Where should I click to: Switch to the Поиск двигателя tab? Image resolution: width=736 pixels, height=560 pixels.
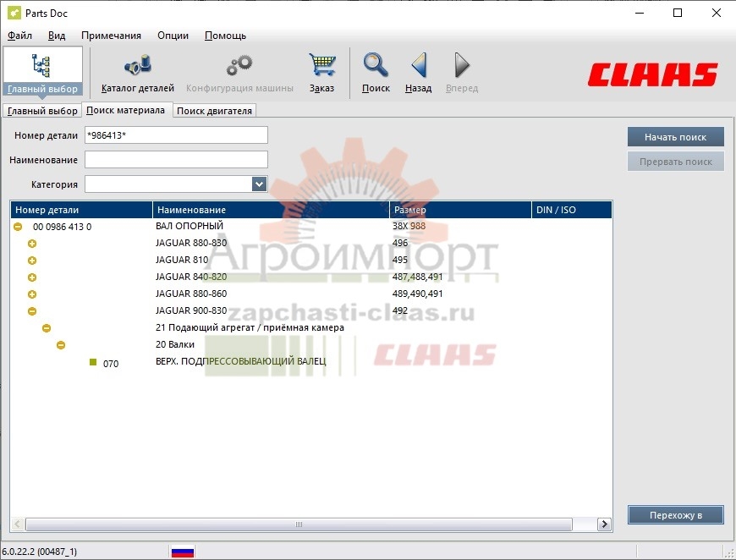[214, 111]
